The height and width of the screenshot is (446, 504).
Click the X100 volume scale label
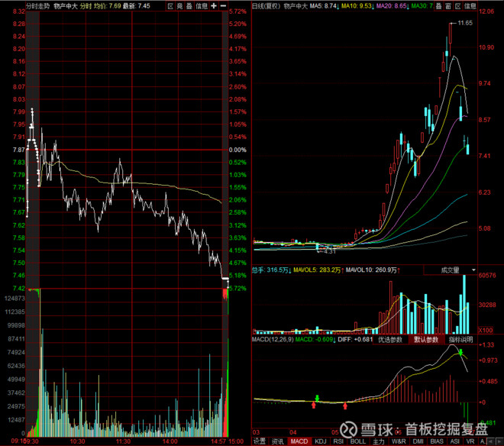pyautogui.click(x=486, y=330)
